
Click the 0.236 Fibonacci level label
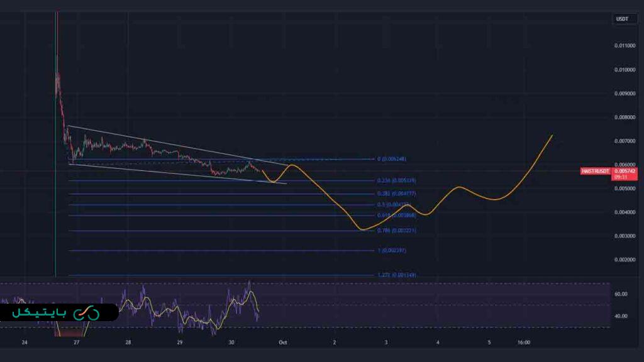click(396, 181)
